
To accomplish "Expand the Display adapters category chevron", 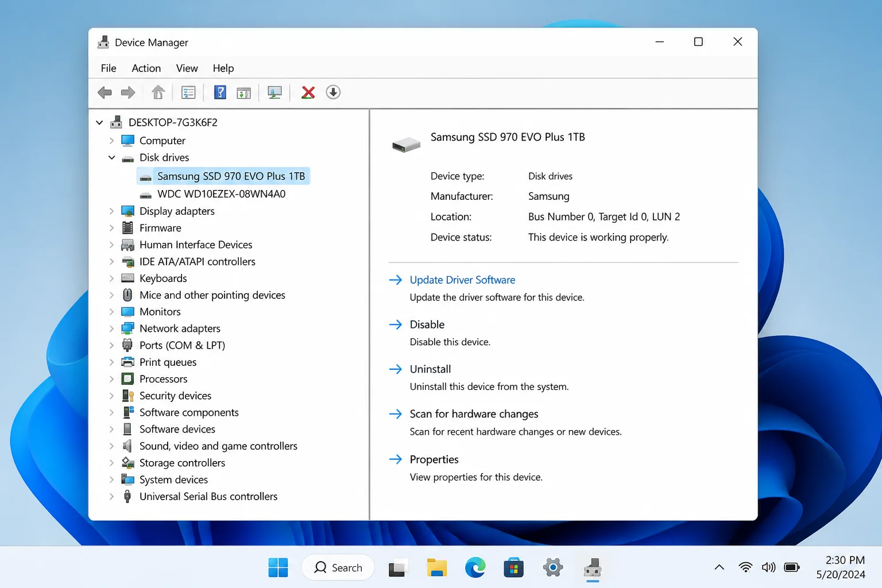I will pyautogui.click(x=111, y=211).
